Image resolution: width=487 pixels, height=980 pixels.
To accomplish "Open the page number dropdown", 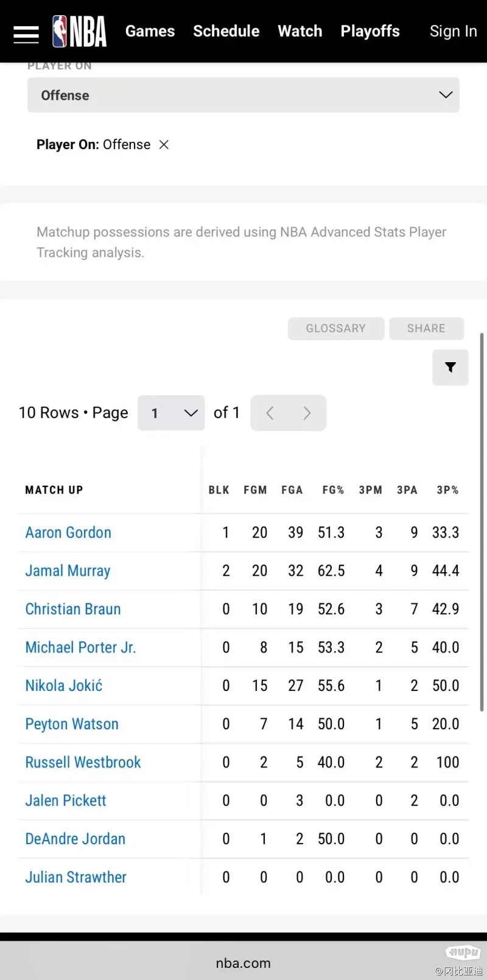I will click(x=171, y=413).
